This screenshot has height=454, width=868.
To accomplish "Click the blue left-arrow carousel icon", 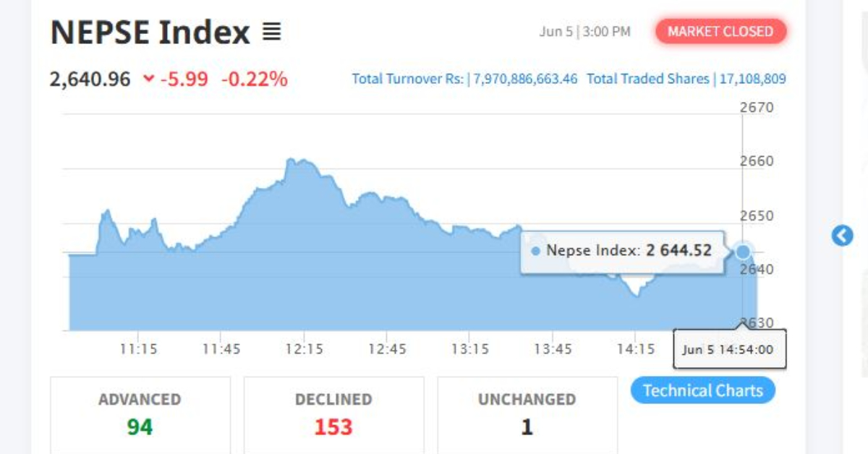I will [x=842, y=236].
